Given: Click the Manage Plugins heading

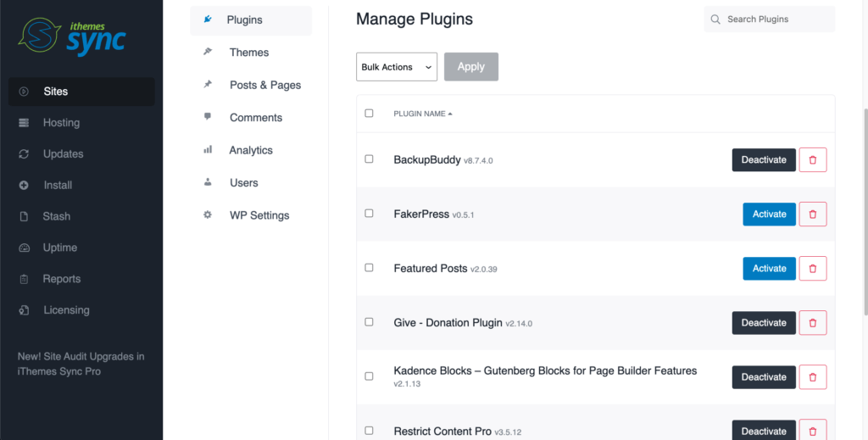Looking at the screenshot, I should point(414,19).
